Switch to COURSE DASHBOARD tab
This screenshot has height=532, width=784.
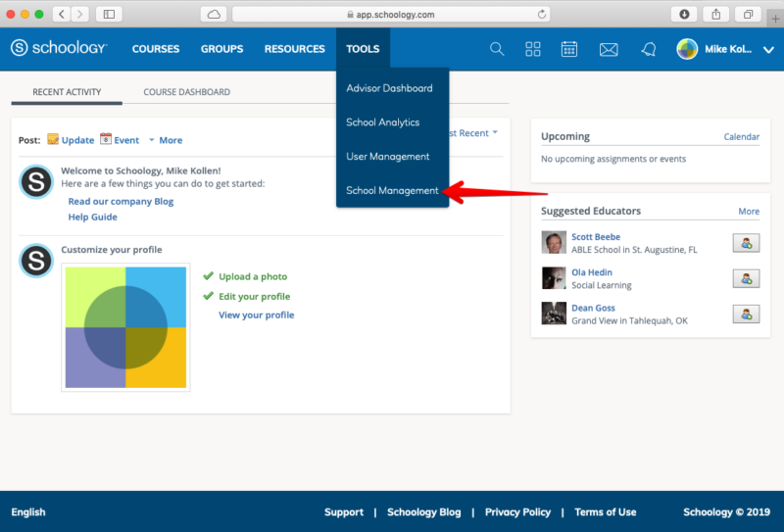coord(186,92)
